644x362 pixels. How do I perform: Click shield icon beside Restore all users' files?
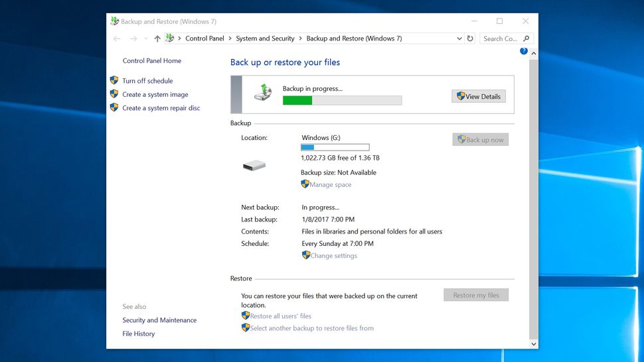click(x=246, y=316)
